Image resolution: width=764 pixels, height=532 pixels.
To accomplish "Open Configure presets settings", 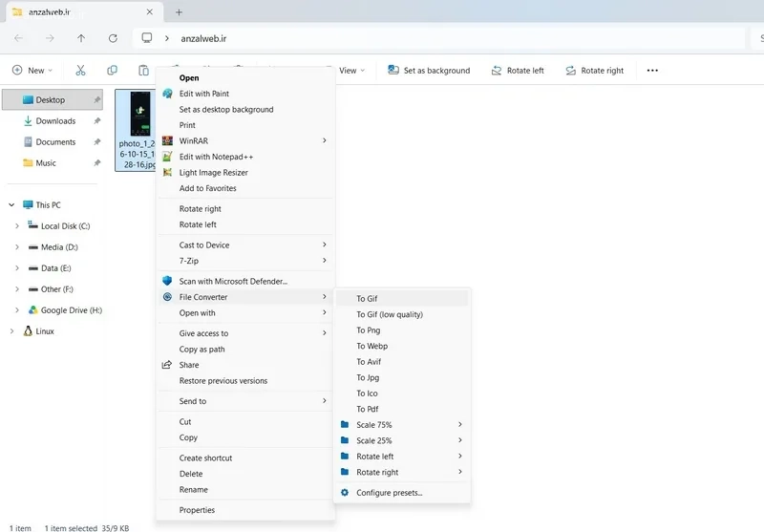I will (x=402, y=493).
